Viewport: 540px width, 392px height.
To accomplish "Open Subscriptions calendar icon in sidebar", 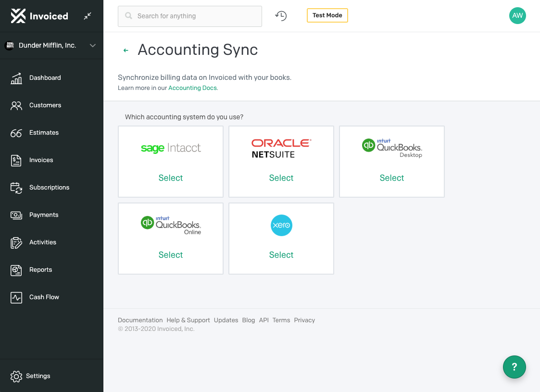I will point(16,188).
